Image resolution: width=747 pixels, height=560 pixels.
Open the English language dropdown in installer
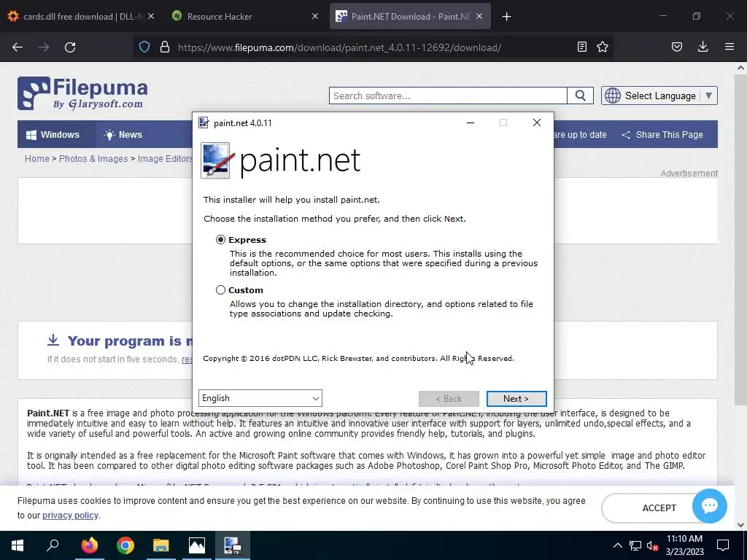[260, 398]
